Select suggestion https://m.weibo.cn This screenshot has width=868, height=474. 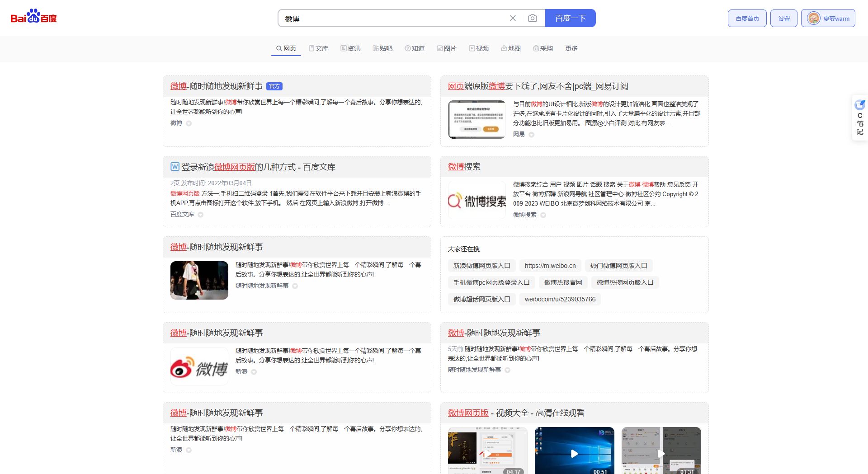coord(550,266)
